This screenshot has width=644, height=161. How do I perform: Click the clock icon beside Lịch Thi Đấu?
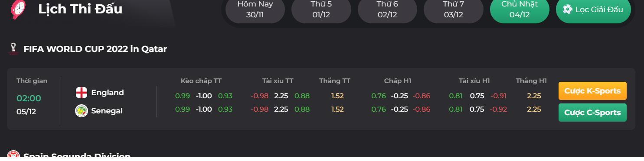[x=17, y=9]
